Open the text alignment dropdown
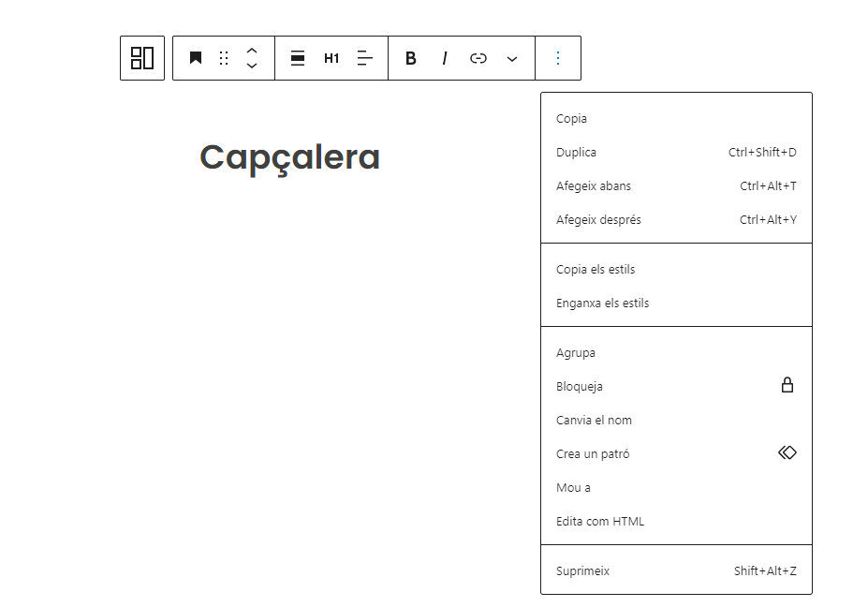This screenshot has width=868, height=607. (x=365, y=58)
